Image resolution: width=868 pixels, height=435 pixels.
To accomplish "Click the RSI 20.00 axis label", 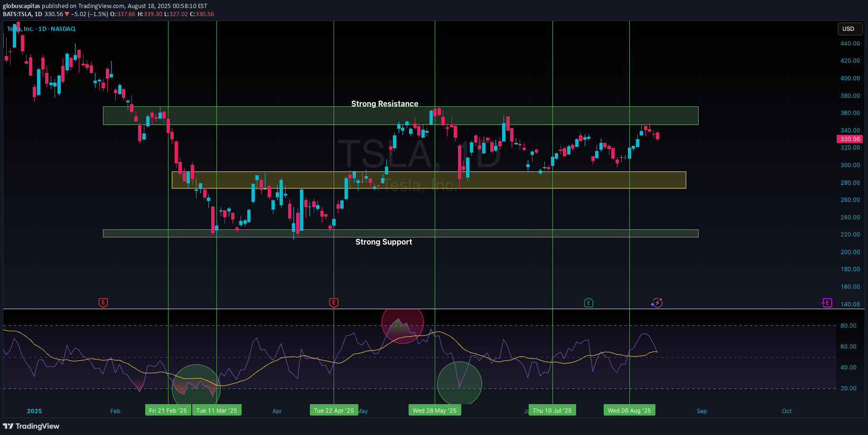I will 849,388.
